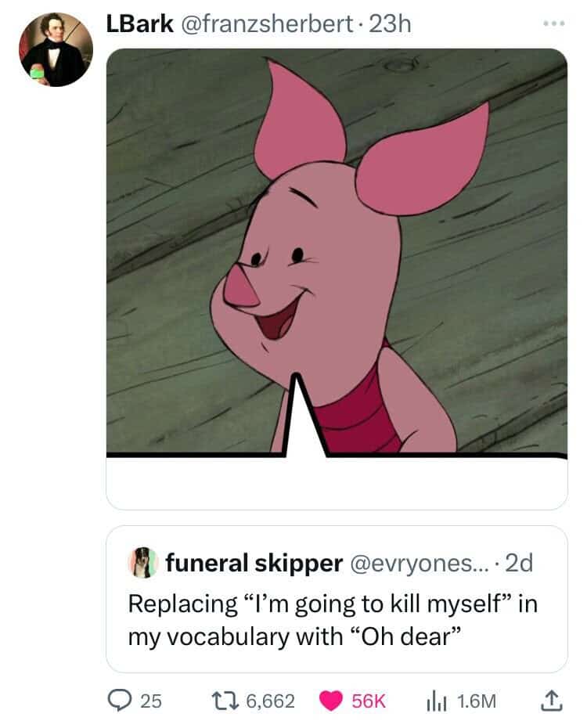Share the tweet using the upload arrow icon
Viewport: 587px width, 728px height.
pyautogui.click(x=551, y=701)
